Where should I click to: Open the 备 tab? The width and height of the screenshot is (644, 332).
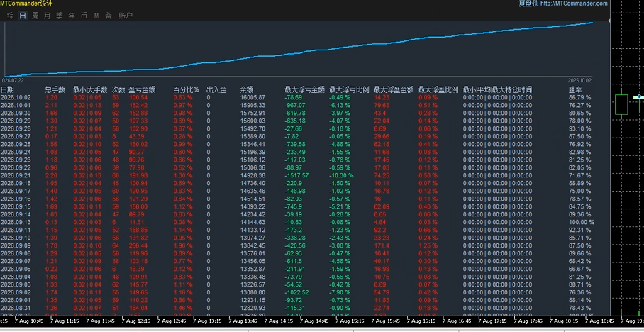coord(109,16)
